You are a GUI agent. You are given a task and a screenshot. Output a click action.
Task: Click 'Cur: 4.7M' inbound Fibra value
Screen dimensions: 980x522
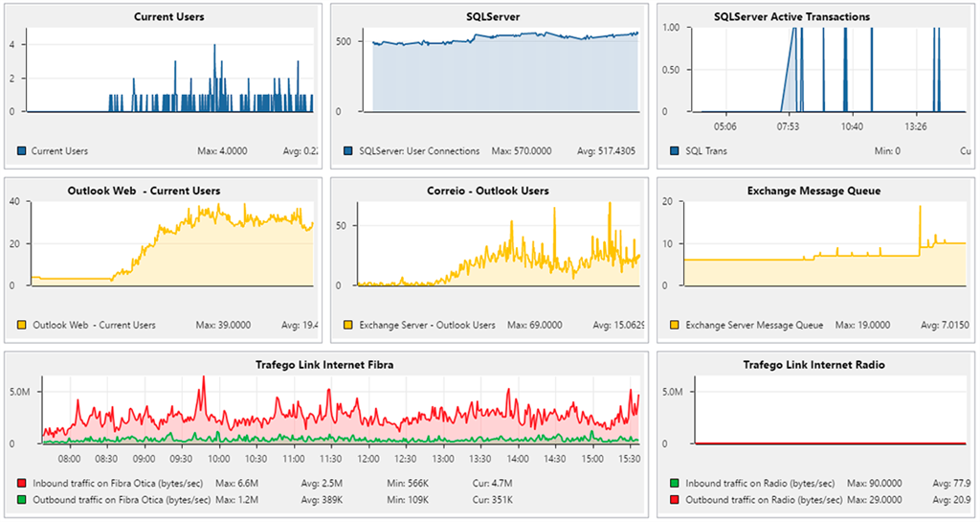(x=493, y=484)
